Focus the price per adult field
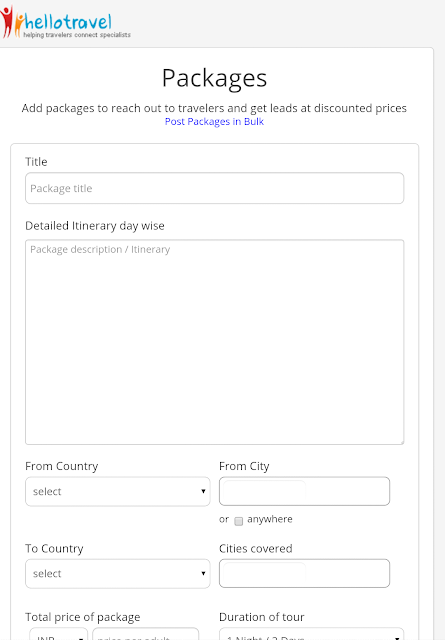 point(146,635)
